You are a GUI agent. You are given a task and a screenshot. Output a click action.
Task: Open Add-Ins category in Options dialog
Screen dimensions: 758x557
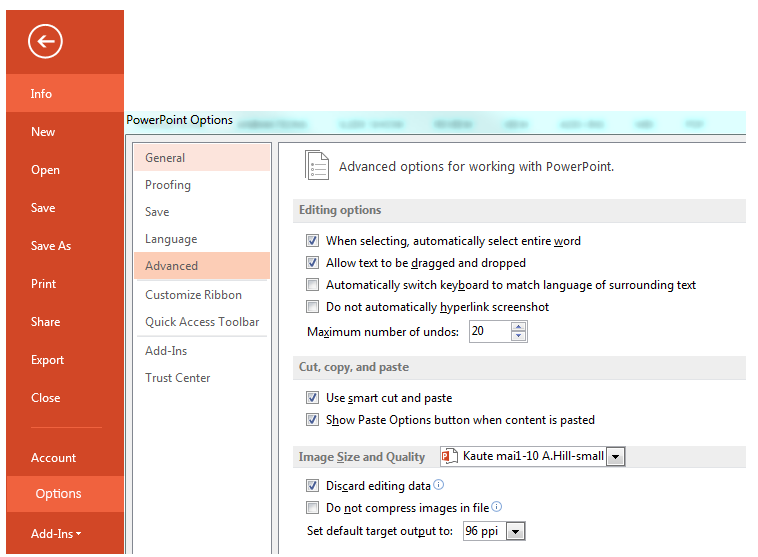click(202, 351)
